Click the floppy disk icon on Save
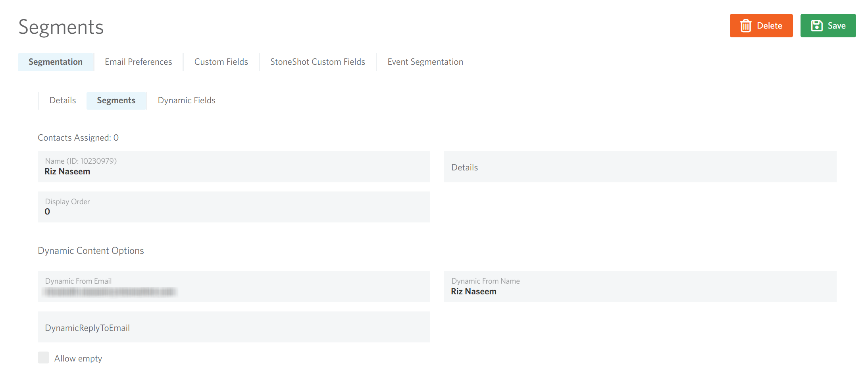The image size is (868, 373). click(817, 26)
